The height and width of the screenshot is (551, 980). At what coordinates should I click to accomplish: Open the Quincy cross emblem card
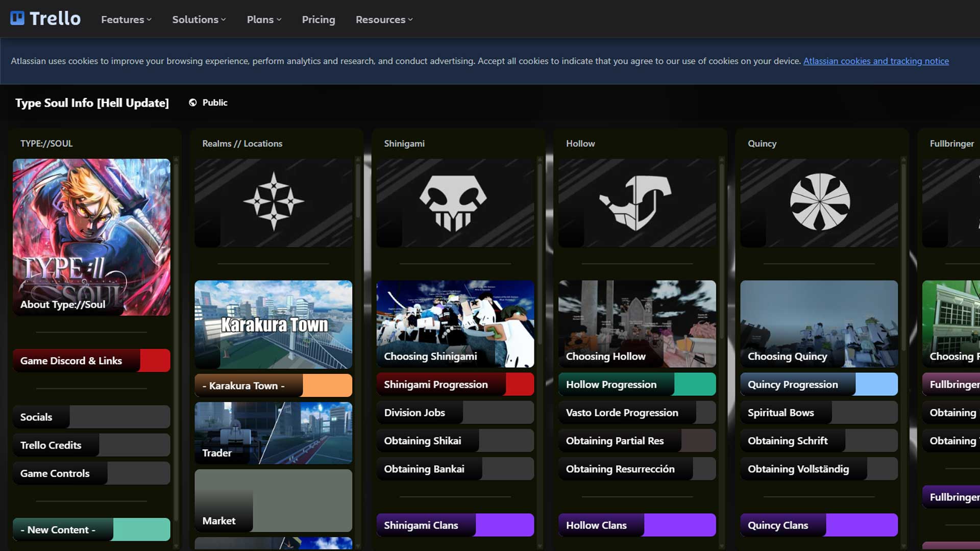[x=819, y=203]
